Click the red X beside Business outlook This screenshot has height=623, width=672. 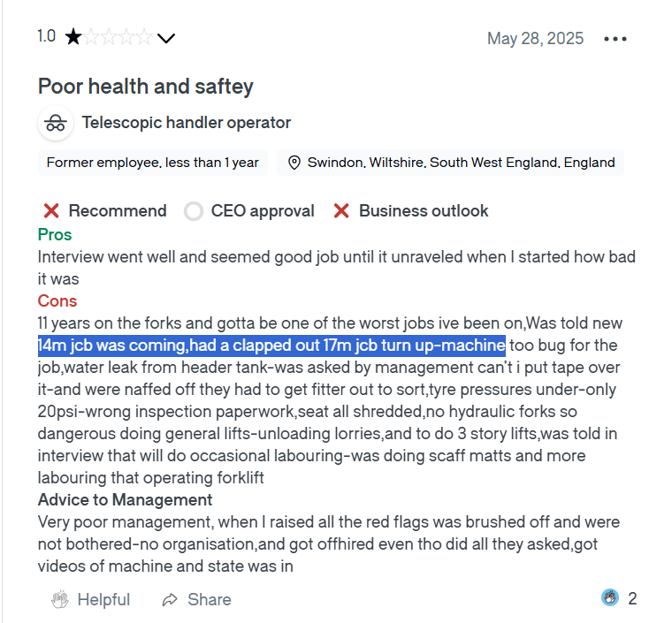point(342,211)
